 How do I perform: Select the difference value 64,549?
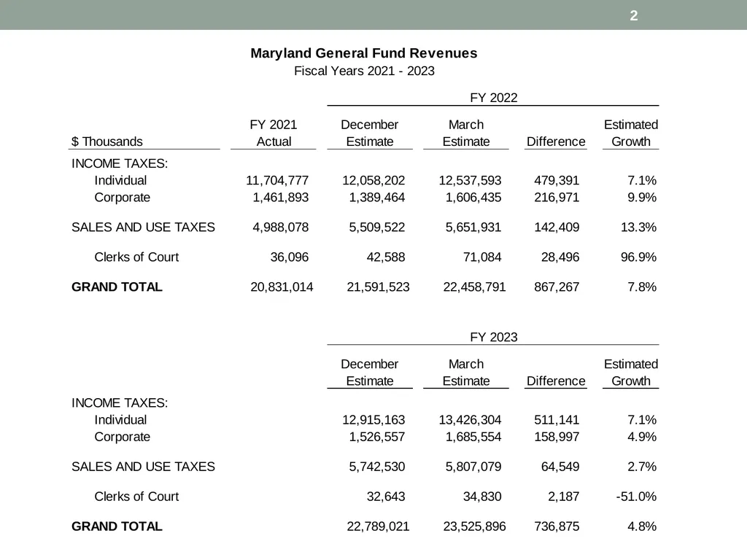[x=560, y=467]
